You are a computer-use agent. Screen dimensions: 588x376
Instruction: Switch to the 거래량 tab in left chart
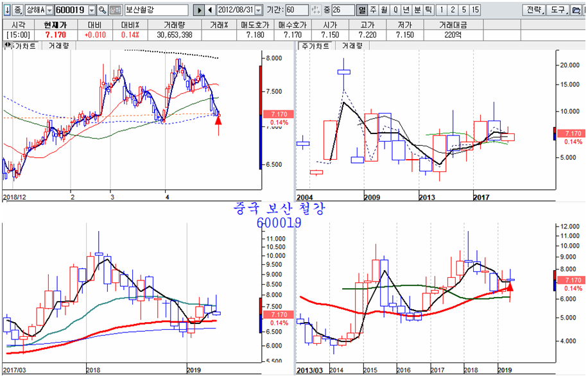tap(59, 46)
